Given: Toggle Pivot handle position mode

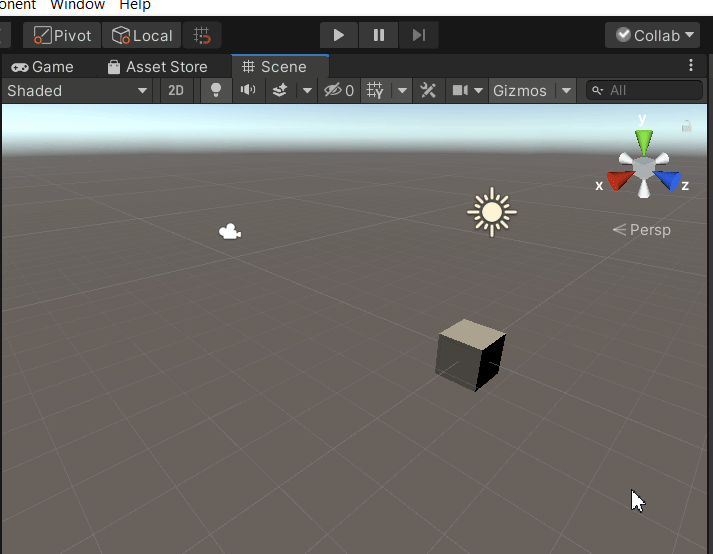Looking at the screenshot, I should [62, 36].
